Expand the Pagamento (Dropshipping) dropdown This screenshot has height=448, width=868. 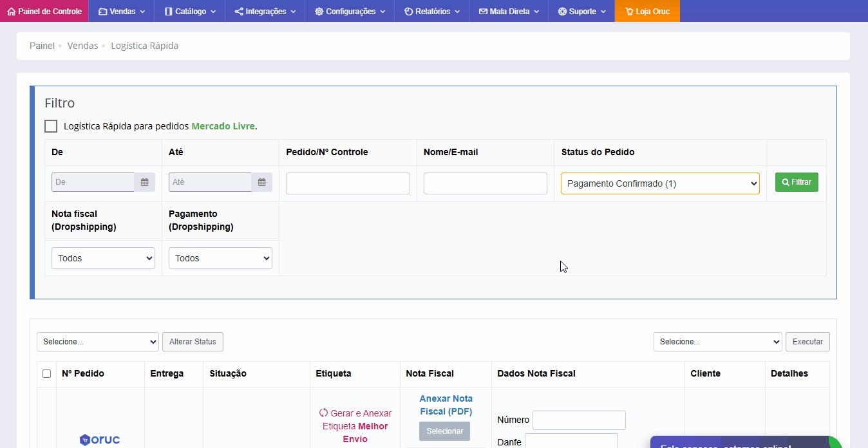[220, 258]
